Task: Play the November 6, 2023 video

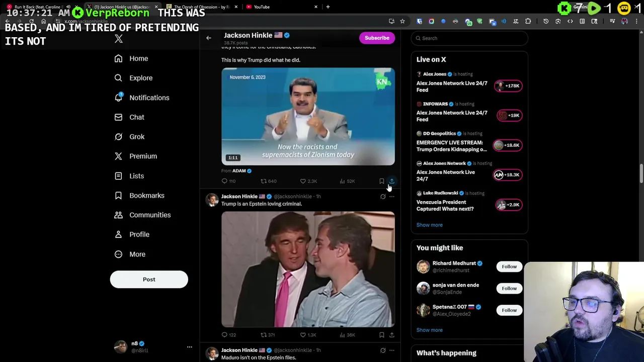Action: click(308, 116)
